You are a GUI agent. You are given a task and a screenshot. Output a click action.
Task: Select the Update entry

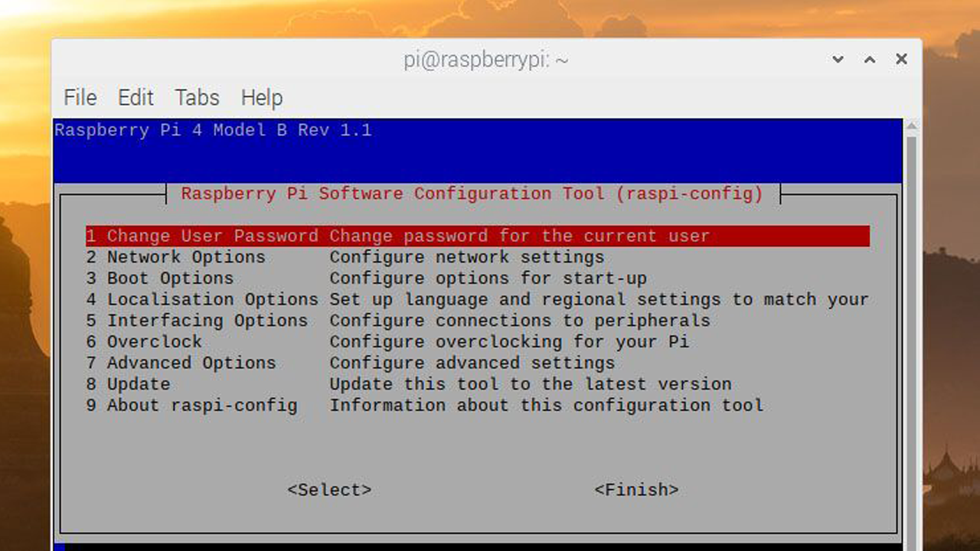[138, 384]
